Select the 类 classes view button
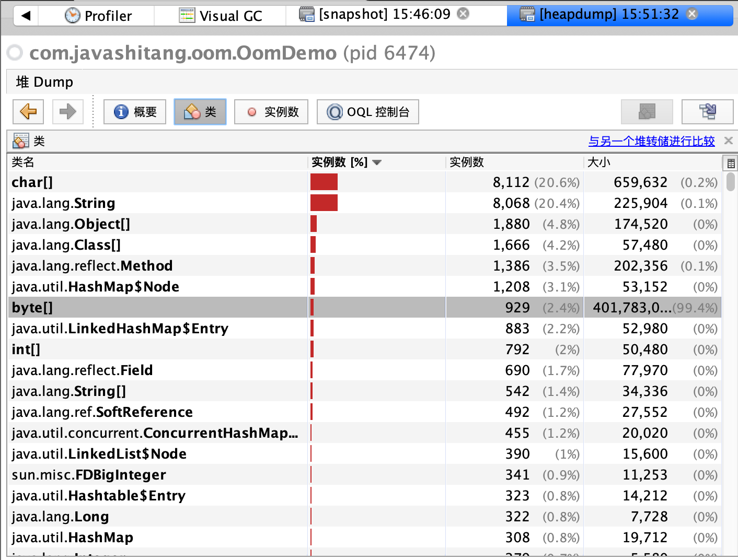Viewport: 738px width, 560px height. [200, 112]
